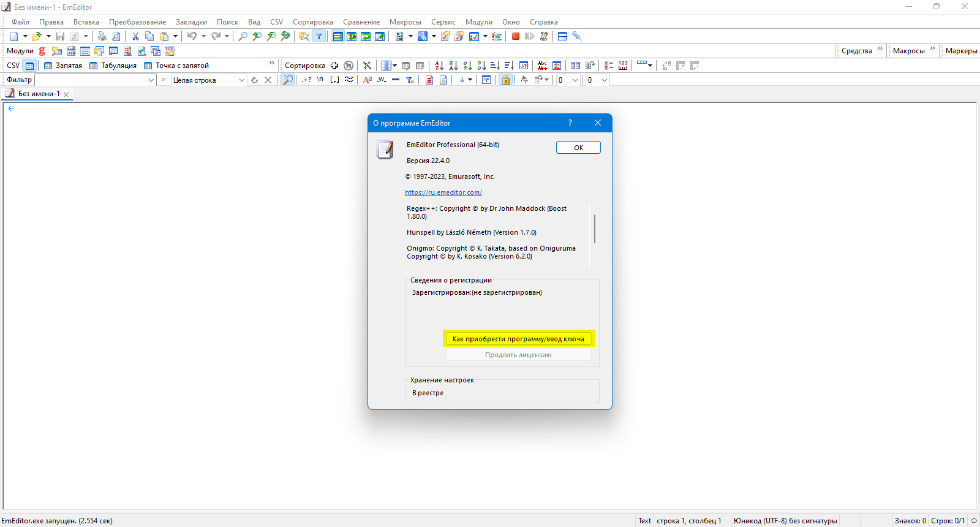Create a new file with the New icon
This screenshot has width=980, height=527.
14,36
